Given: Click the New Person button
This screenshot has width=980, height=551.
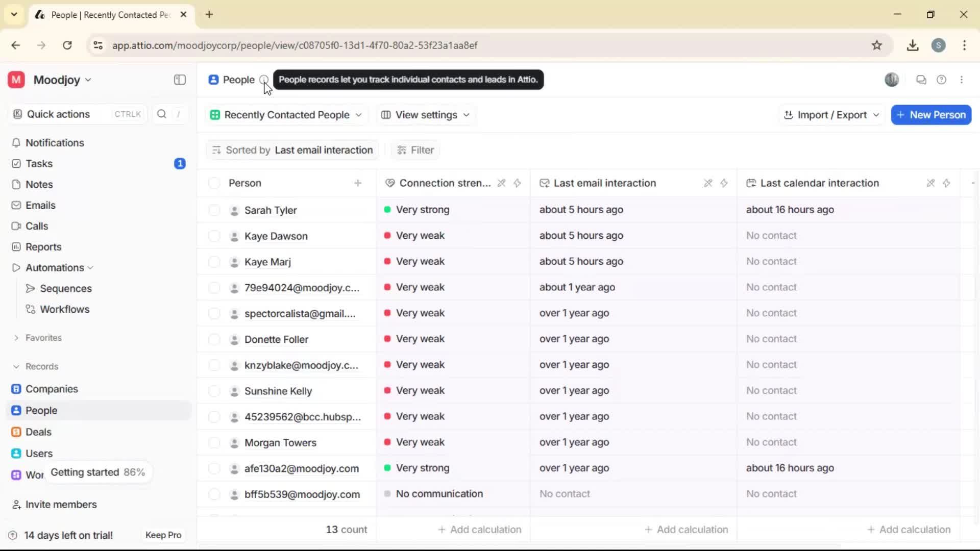Looking at the screenshot, I should tap(930, 115).
